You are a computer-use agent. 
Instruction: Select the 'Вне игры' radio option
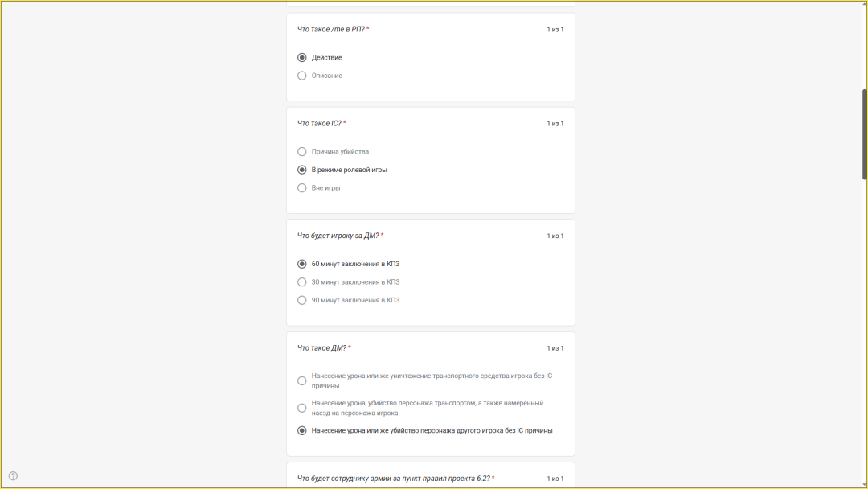pyautogui.click(x=302, y=187)
